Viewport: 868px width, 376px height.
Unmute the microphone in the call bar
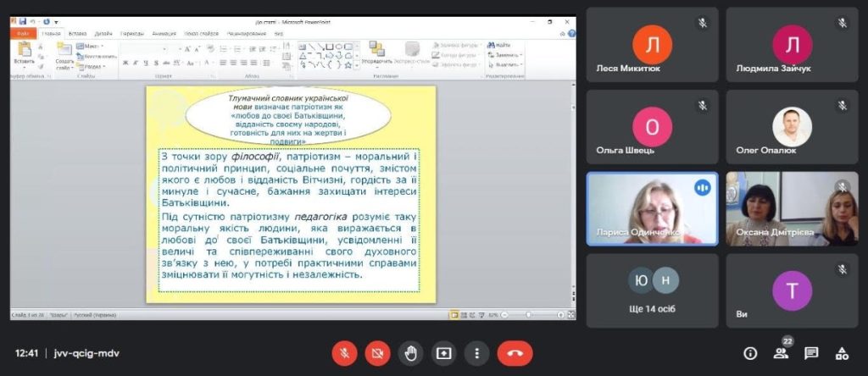[x=344, y=352]
